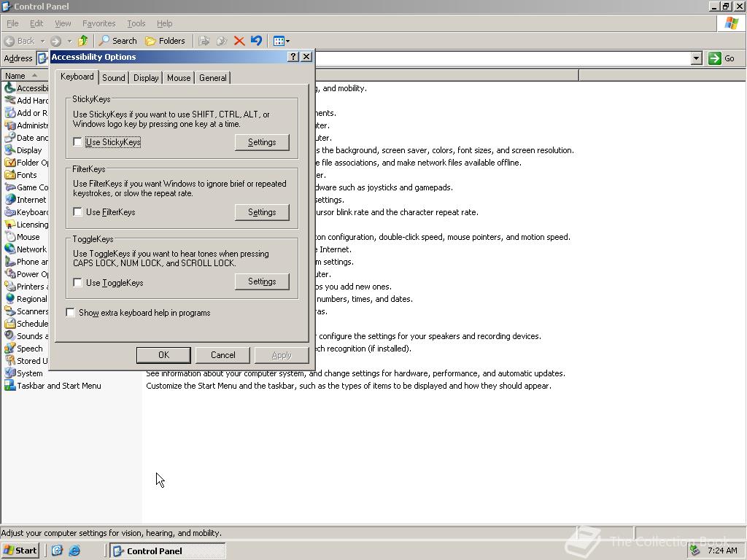Viewport: 747px width, 560px height.
Task: Switch to the Display tab
Action: tap(146, 77)
